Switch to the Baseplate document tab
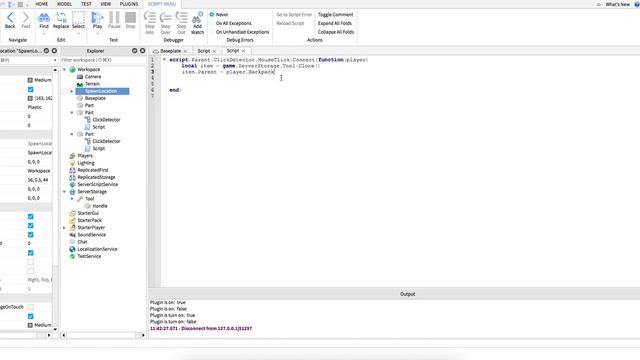640x360 pixels. [170, 51]
